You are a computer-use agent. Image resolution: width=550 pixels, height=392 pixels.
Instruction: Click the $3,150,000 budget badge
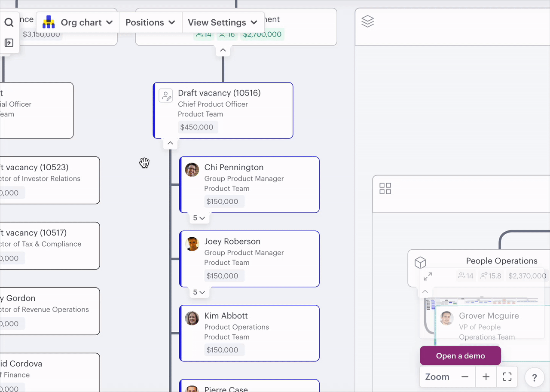[41, 34]
